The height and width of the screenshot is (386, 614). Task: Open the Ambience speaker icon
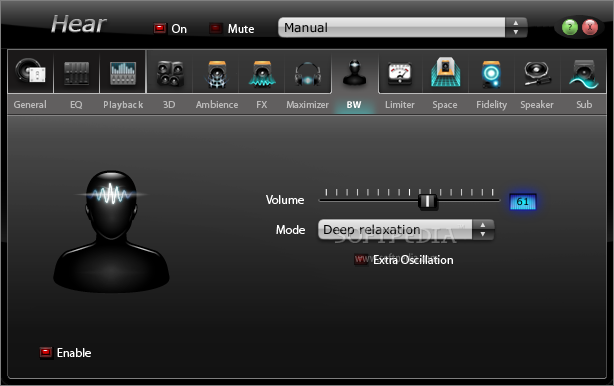click(x=217, y=74)
